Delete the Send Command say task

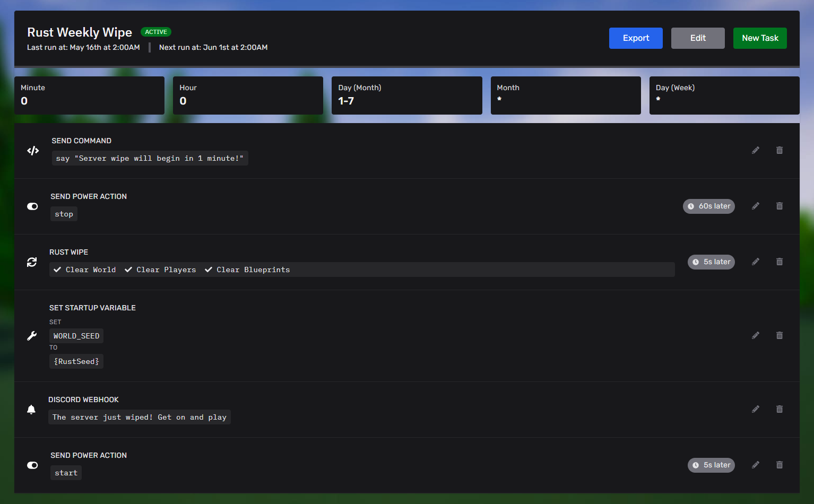(x=779, y=151)
